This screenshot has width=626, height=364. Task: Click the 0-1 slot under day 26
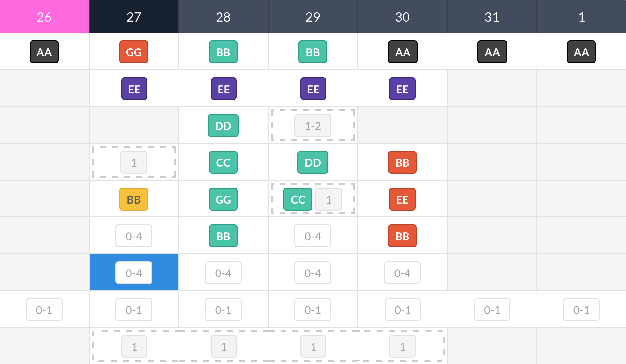click(x=44, y=310)
